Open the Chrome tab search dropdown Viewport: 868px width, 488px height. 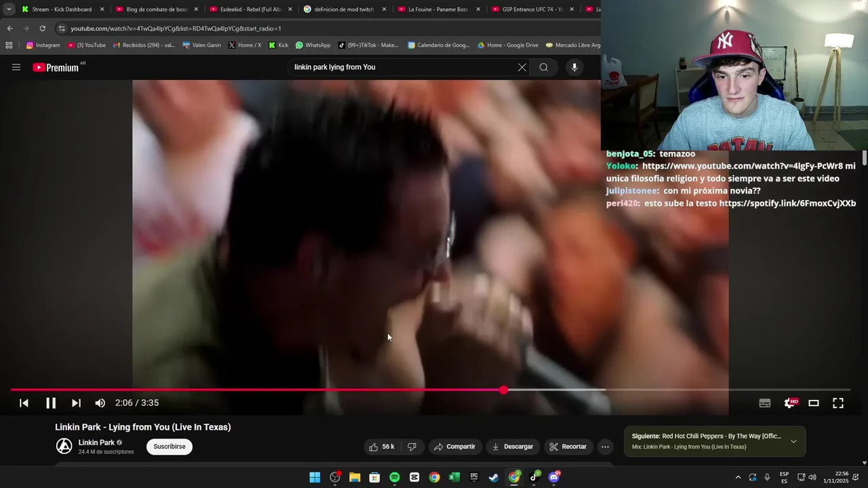[x=8, y=9]
